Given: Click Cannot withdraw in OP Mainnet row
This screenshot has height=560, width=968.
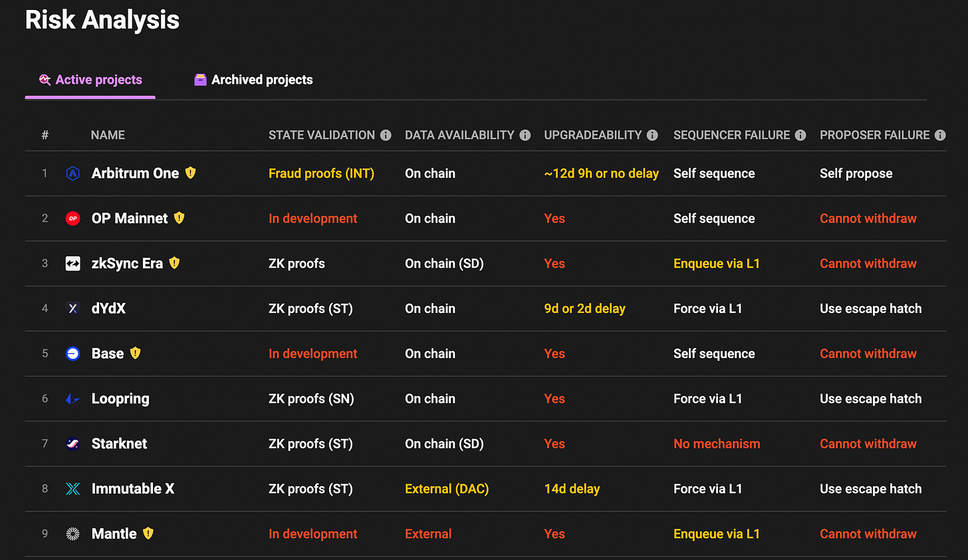Looking at the screenshot, I should click(868, 219).
